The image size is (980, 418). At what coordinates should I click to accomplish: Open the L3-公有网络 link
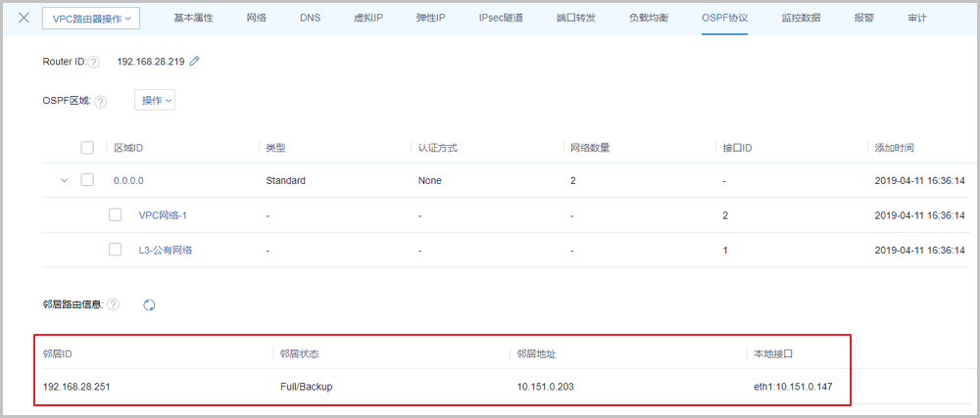(x=166, y=250)
